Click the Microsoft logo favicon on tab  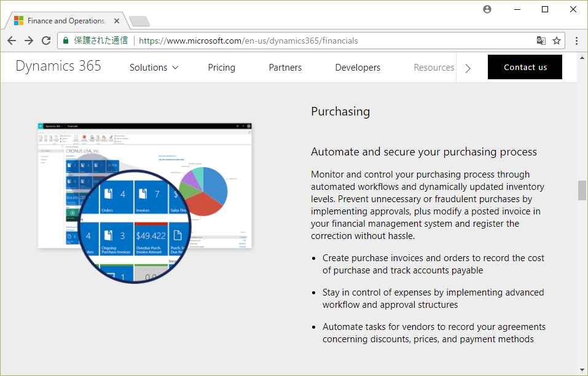19,21
